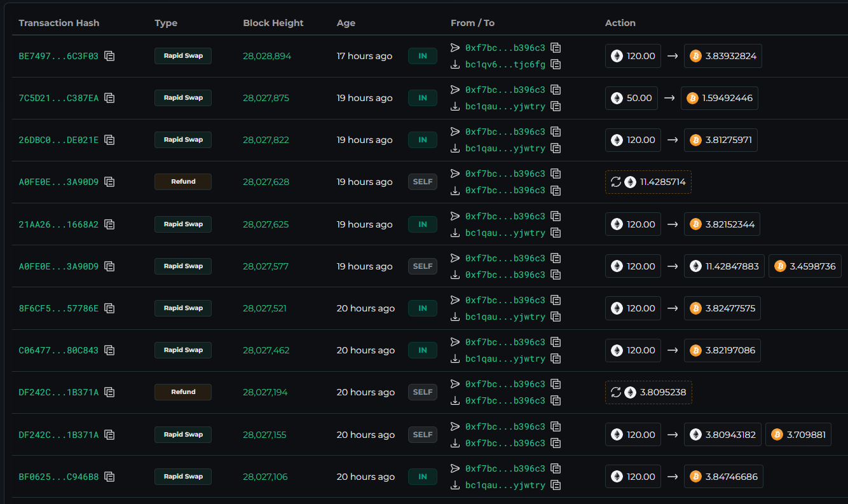The width and height of the screenshot is (848, 504).
Task: Click the IN tag in the BF0625 row
Action: coord(423,477)
